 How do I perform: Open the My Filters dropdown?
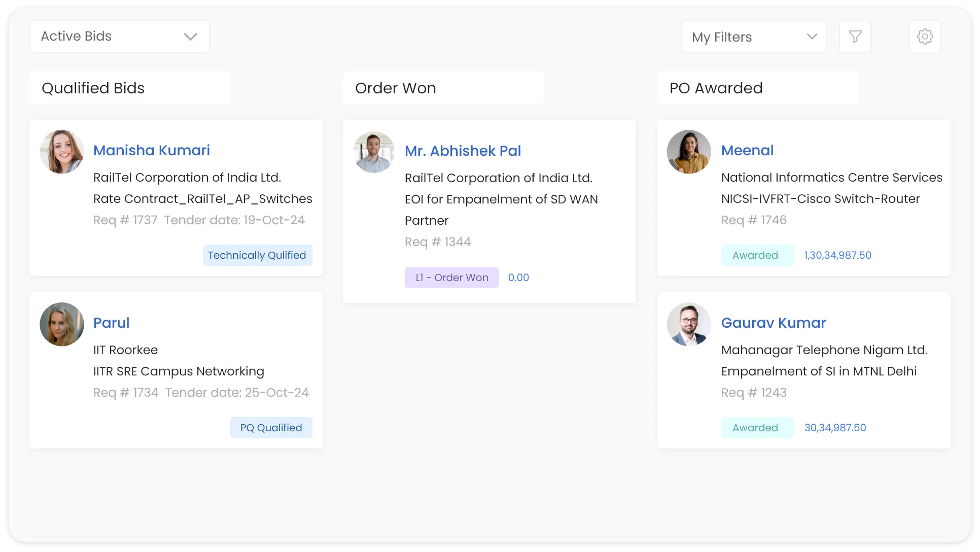click(753, 37)
